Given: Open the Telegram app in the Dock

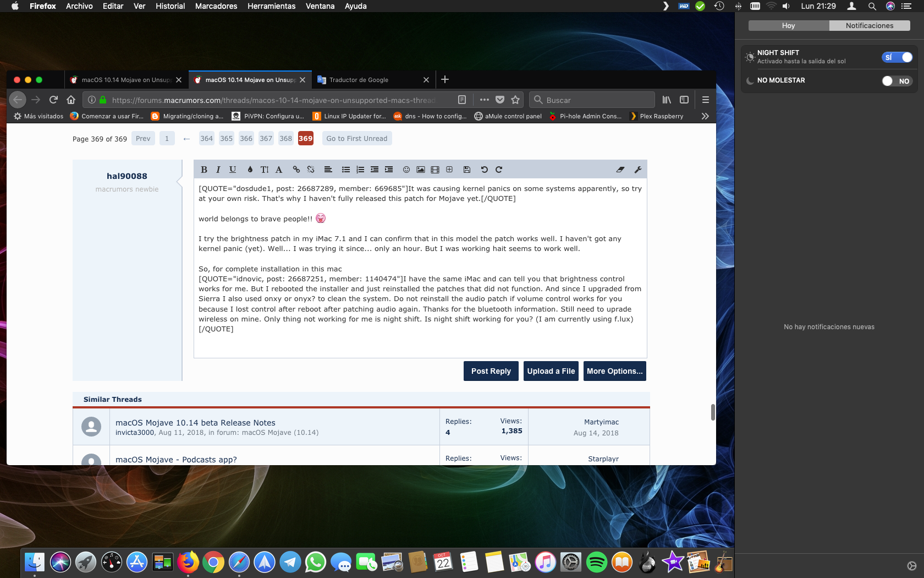Looking at the screenshot, I should point(290,562).
